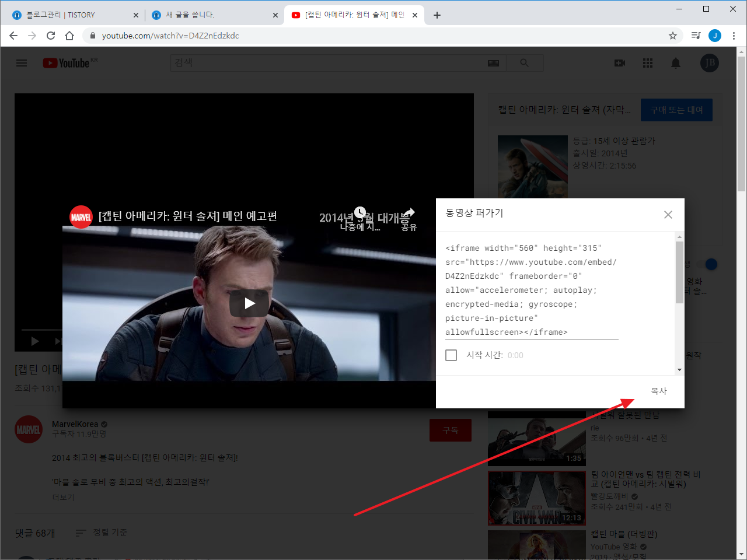Screen dimensions: 747x560
Task: Close the 캡틴 아메리카 YouTube tab
Action: [415, 15]
